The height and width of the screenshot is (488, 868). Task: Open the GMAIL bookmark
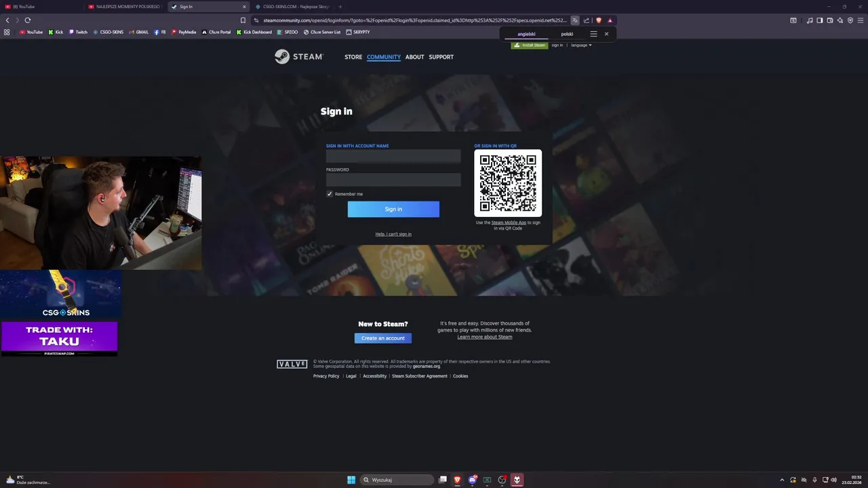(139, 32)
